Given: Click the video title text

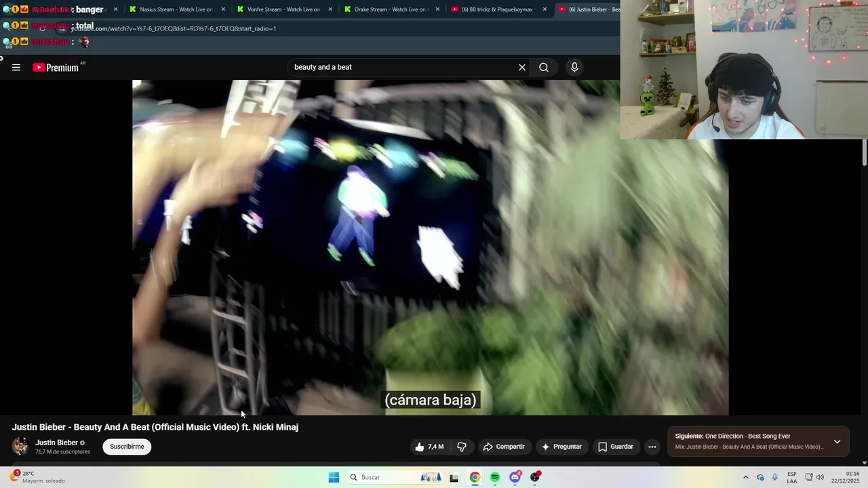Looking at the screenshot, I should (155, 427).
